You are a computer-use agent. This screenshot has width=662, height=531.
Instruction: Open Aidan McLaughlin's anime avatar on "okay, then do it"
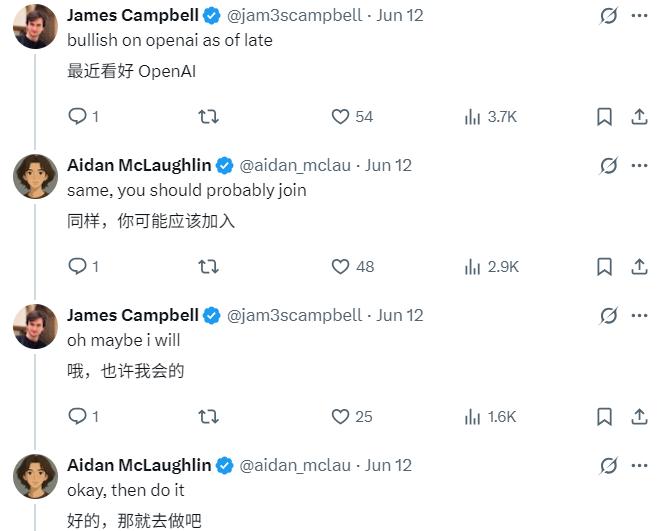click(x=35, y=476)
